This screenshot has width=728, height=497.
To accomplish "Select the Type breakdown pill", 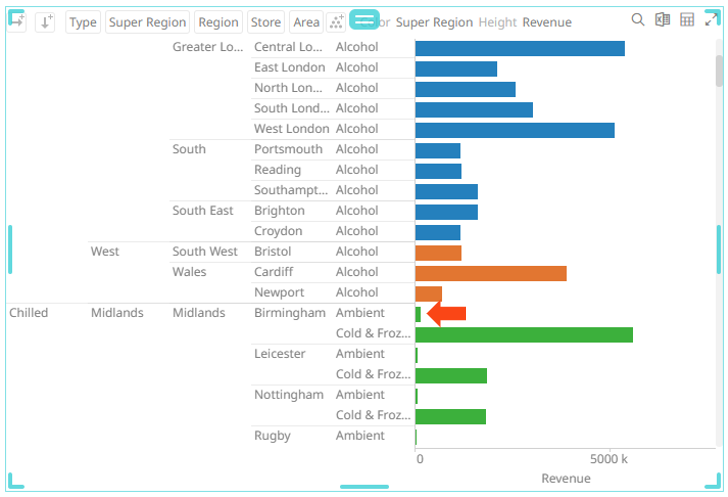I will (x=83, y=22).
